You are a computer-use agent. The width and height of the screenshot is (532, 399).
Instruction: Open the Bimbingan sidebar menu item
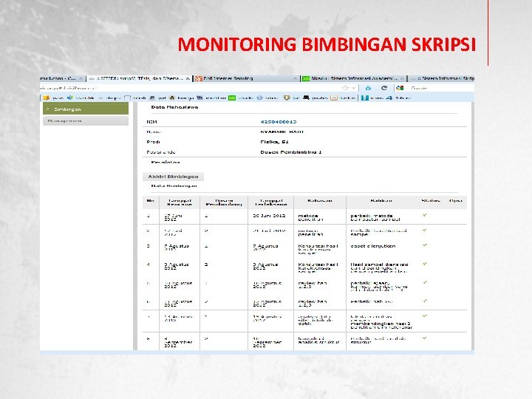(x=86, y=109)
